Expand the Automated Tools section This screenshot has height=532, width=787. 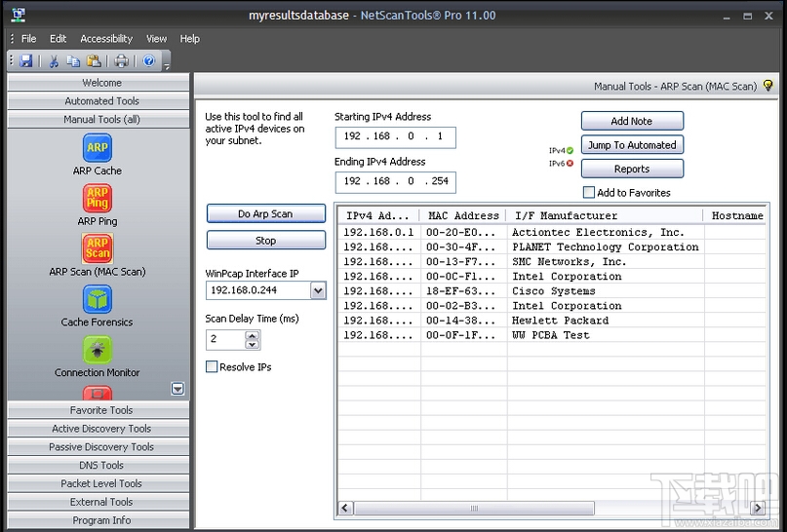tap(98, 101)
